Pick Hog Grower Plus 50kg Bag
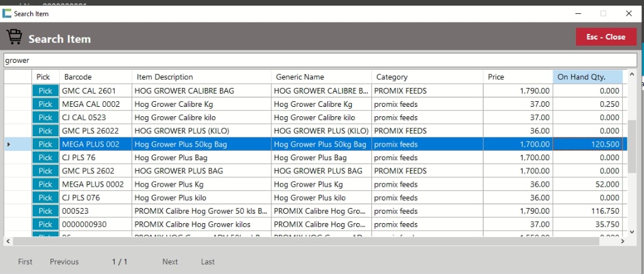The width and height of the screenshot is (644, 274). (45, 145)
